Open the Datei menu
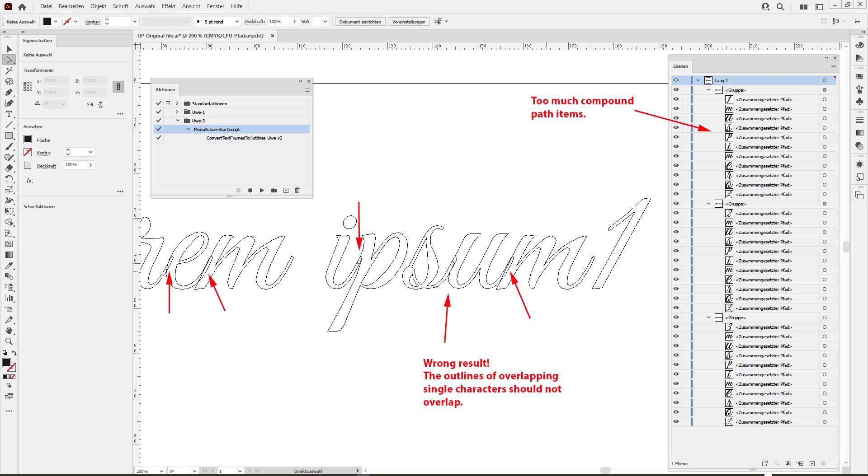 [x=46, y=6]
